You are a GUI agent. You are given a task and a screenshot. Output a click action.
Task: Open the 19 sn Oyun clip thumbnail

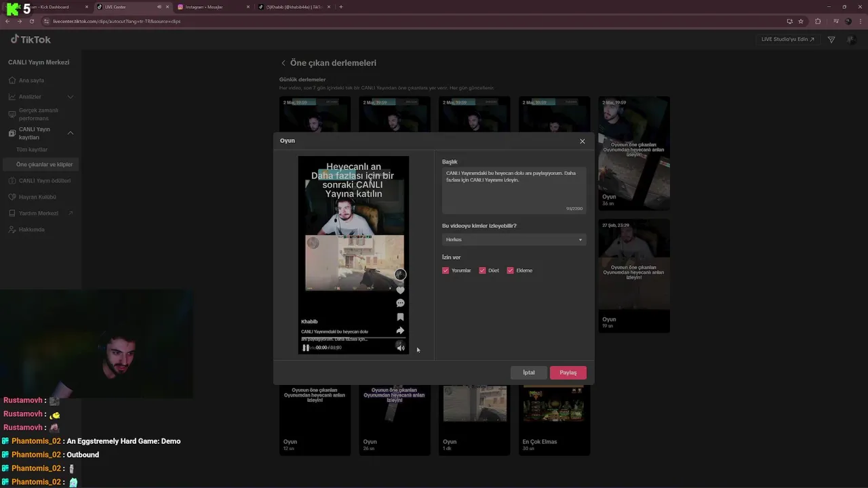click(633, 275)
